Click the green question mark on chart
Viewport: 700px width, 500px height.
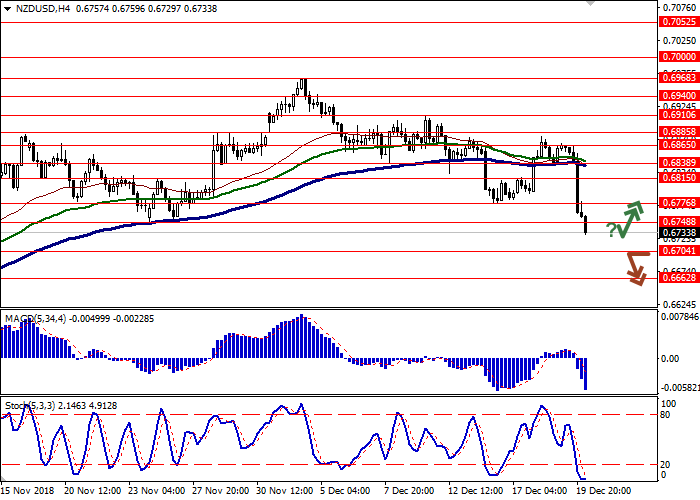[x=610, y=230]
